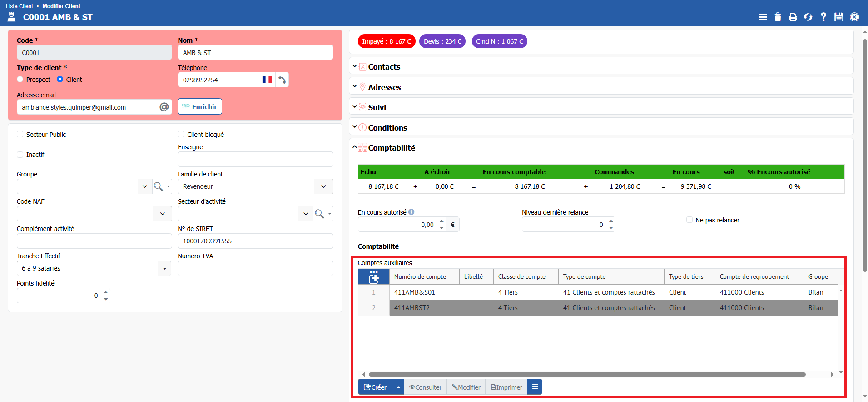Click the add row icon in grid header
The height and width of the screenshot is (402, 868).
(x=373, y=277)
